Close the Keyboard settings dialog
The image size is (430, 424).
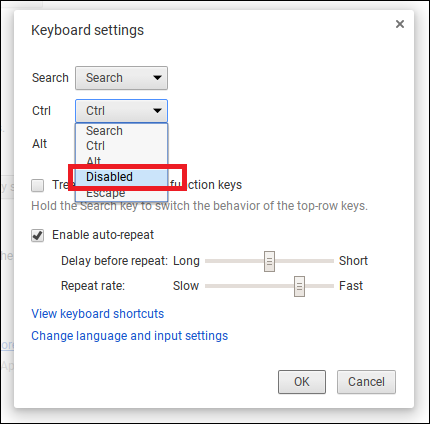(x=400, y=24)
